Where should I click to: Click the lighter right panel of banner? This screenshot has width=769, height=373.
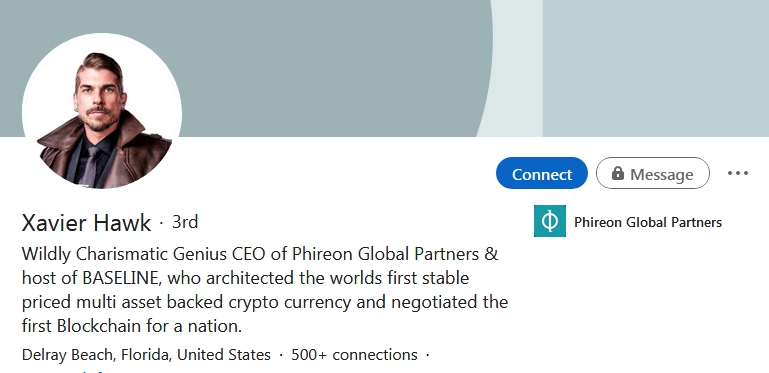click(x=656, y=68)
